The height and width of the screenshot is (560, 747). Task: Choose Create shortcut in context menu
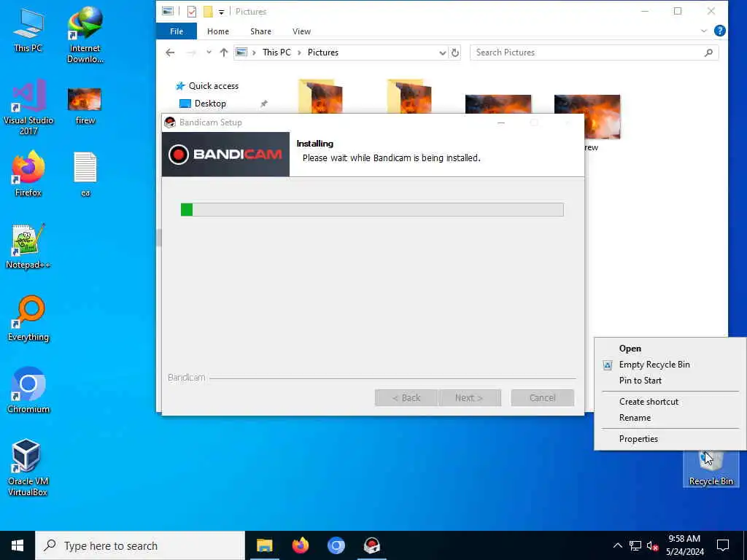click(x=670, y=402)
